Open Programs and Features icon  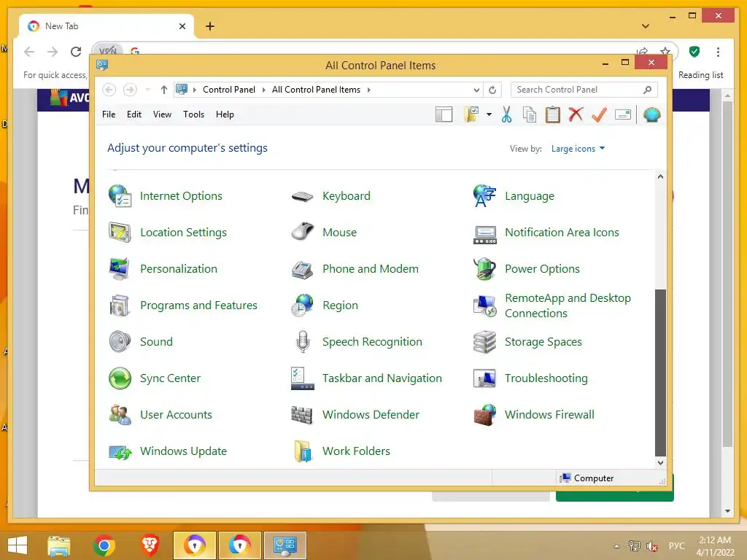120,306
